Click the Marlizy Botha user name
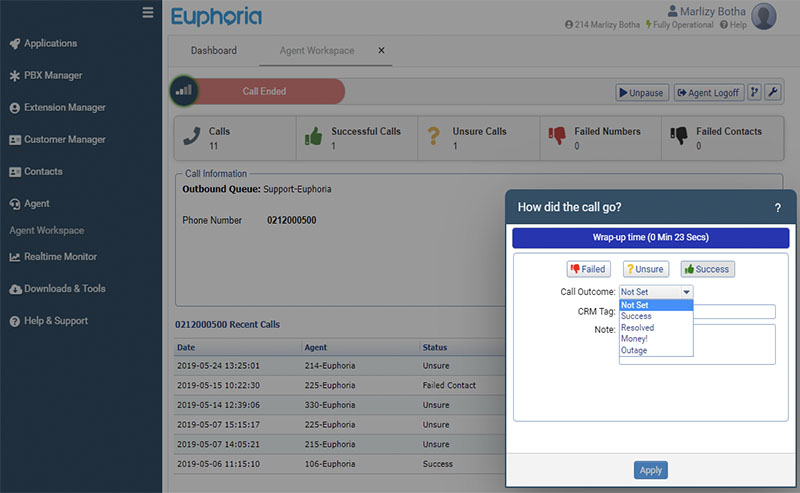Screen dimensions: 800x493 pyautogui.click(x=713, y=11)
